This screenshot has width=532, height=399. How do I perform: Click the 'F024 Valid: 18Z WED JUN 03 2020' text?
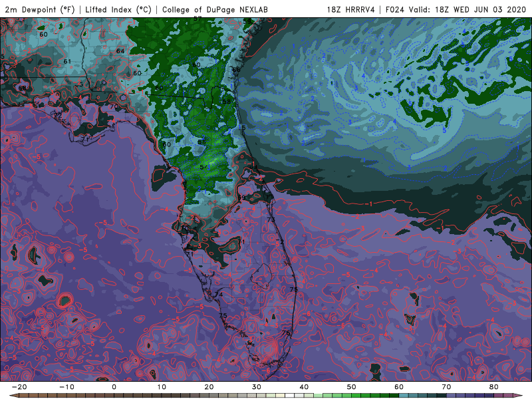[x=456, y=9]
